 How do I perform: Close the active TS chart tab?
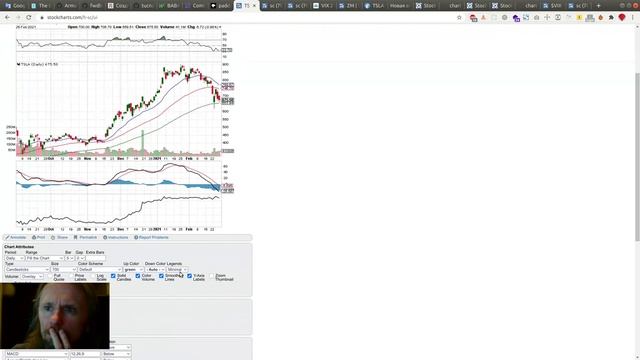[254, 6]
